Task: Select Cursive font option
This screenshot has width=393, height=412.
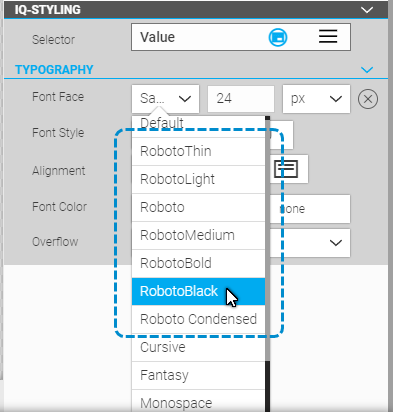Action: click(x=198, y=347)
